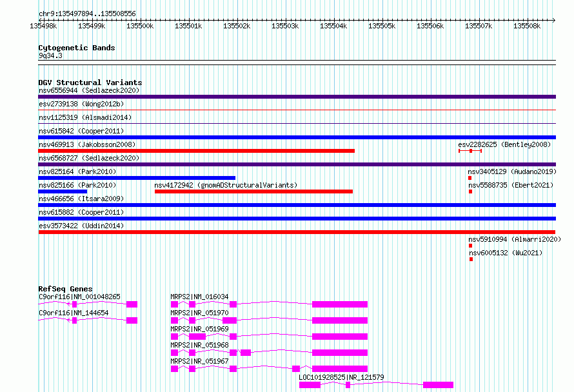
Task: Open the MRPS2|NM_016034 transcript label
Action: [199, 297]
